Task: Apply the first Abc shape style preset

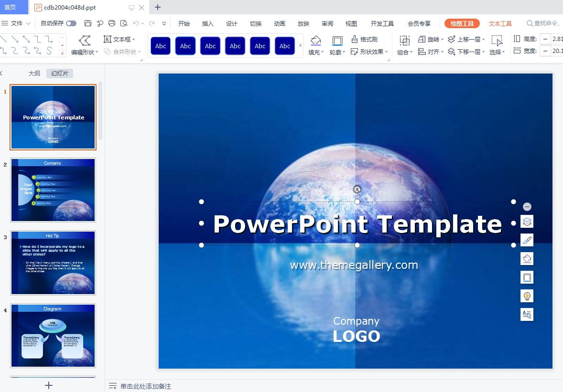Action: click(x=161, y=46)
